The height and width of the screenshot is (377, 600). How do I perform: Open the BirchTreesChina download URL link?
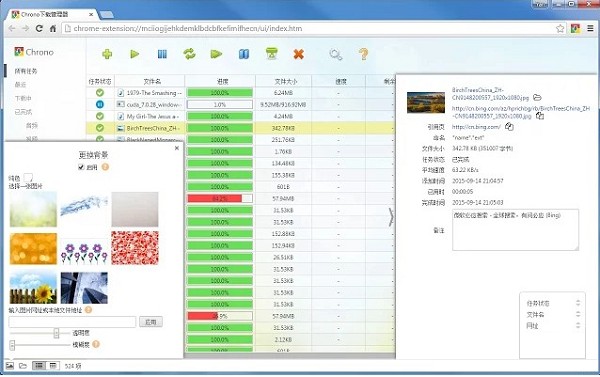click(x=521, y=112)
